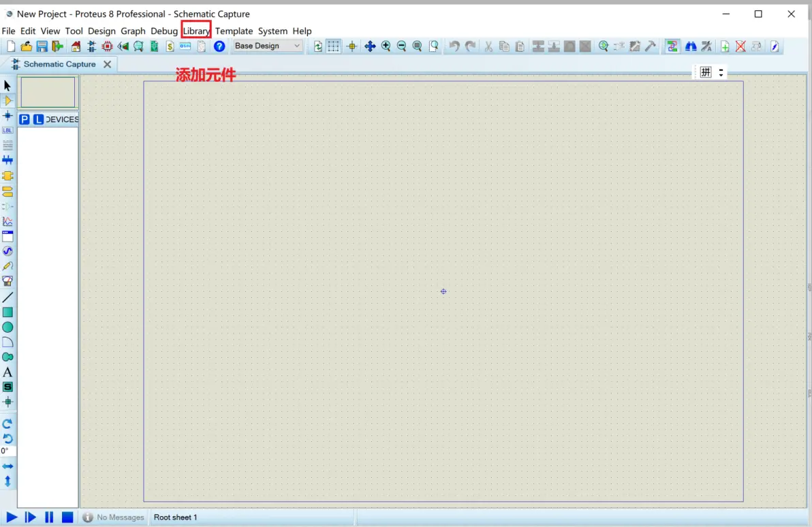Select the Active Popup mode tool
The width and height of the screenshot is (812, 527).
(7, 237)
